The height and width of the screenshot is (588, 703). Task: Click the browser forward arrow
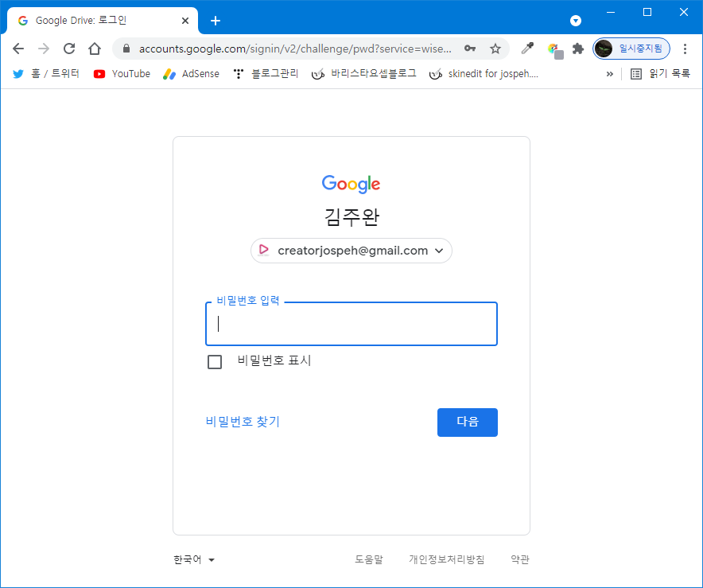[x=44, y=49]
